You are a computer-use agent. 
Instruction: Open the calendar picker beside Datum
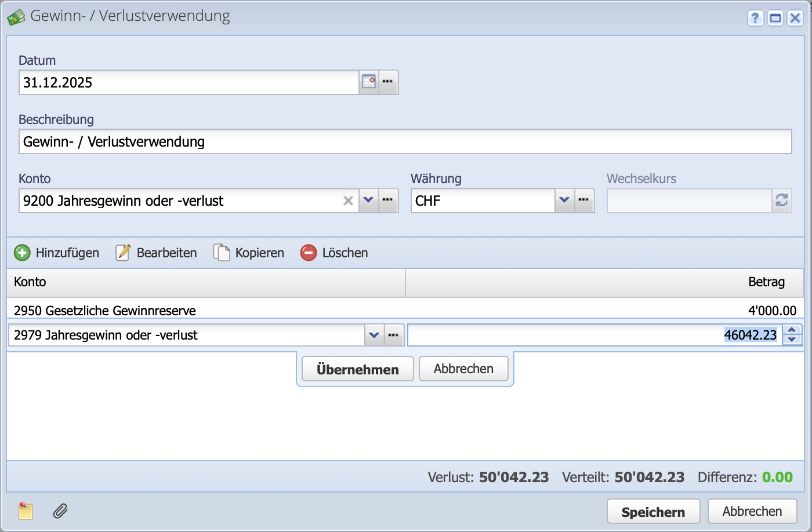(x=369, y=82)
